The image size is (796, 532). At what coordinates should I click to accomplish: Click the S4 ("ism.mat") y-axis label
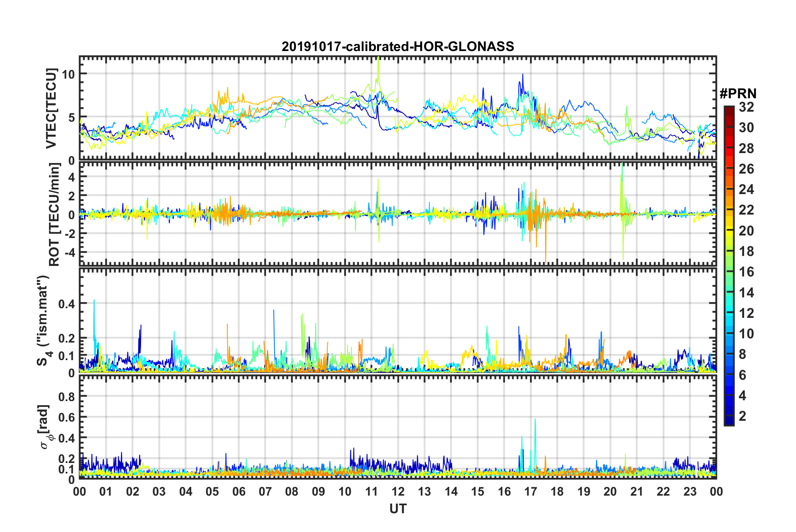(x=44, y=320)
